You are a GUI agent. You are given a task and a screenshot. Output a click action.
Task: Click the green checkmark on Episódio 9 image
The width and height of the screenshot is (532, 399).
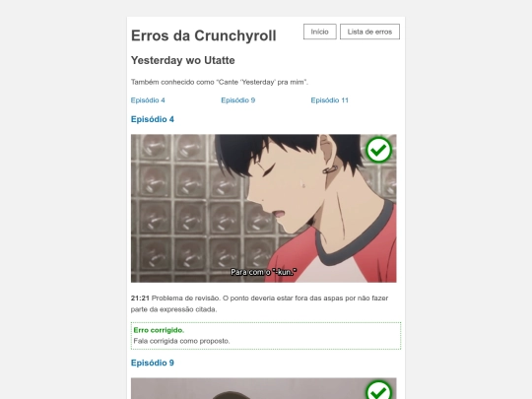point(378,390)
